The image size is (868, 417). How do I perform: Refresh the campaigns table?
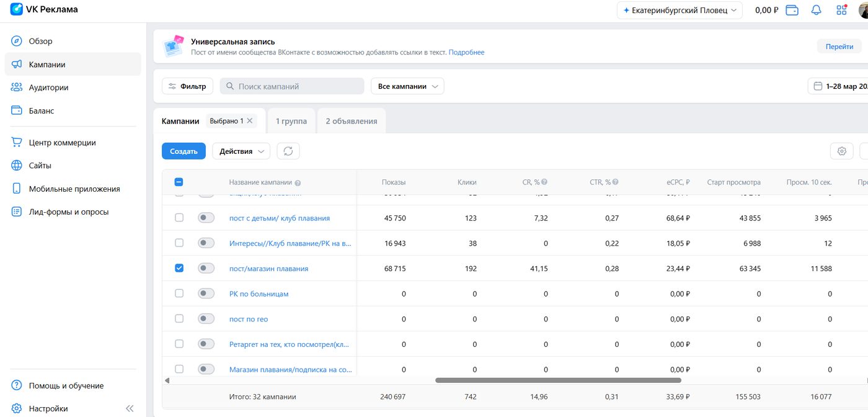click(x=288, y=151)
